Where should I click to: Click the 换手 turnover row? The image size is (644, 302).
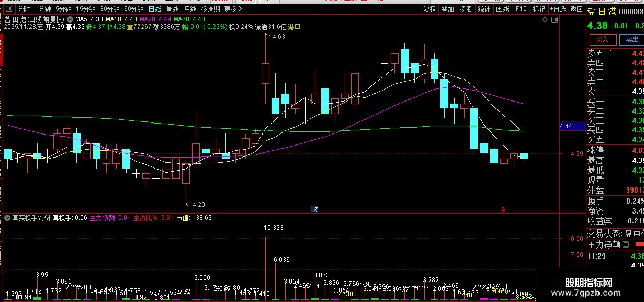pos(615,201)
